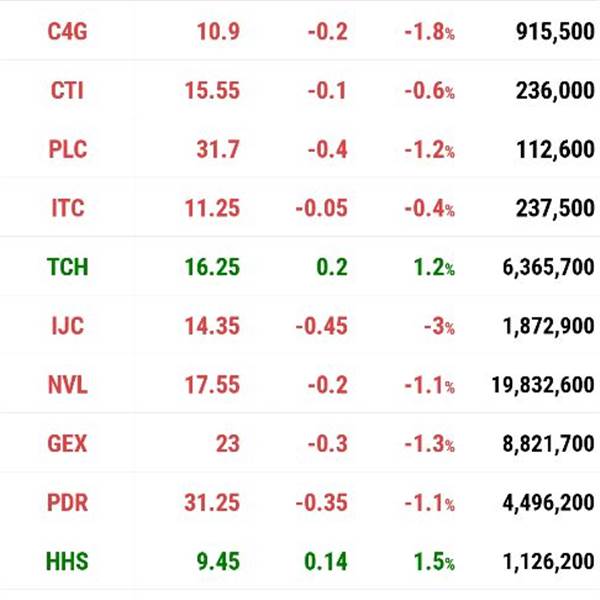Click ITC price change -0.05
Image resolution: width=600 pixels, height=600 pixels.
pos(322,208)
